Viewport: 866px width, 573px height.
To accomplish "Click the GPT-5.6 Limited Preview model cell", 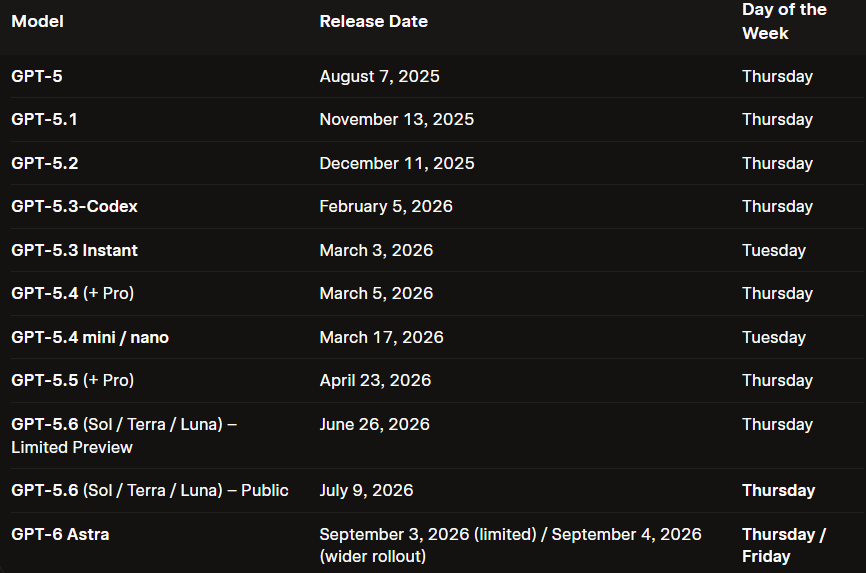I will 124,435.
